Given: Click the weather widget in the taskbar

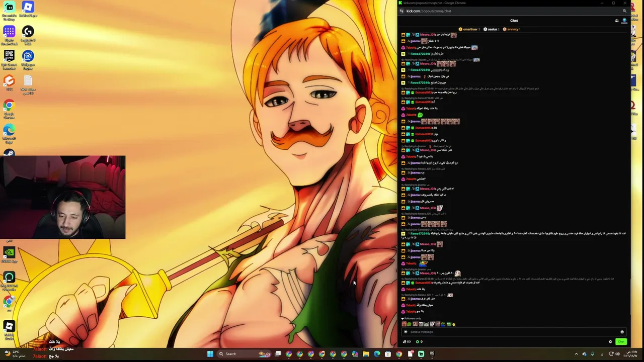Looking at the screenshot, I should [15, 354].
